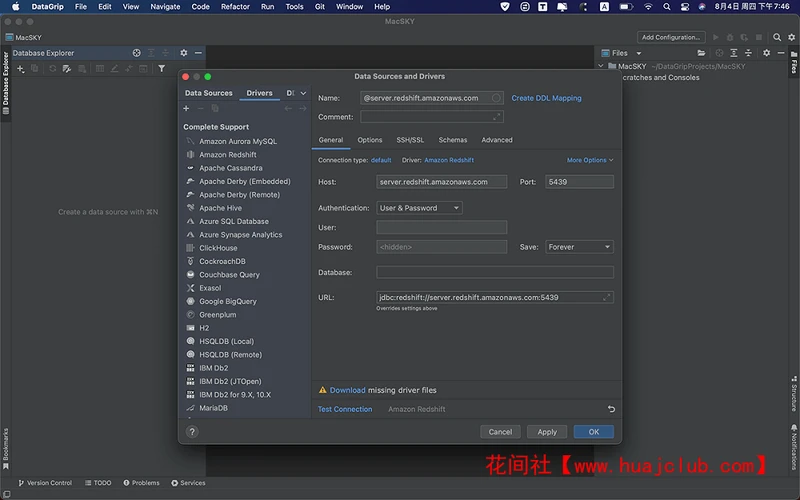Collapse the MacSKY project tree node
Image resolution: width=800 pixels, height=500 pixels.
click(x=601, y=66)
